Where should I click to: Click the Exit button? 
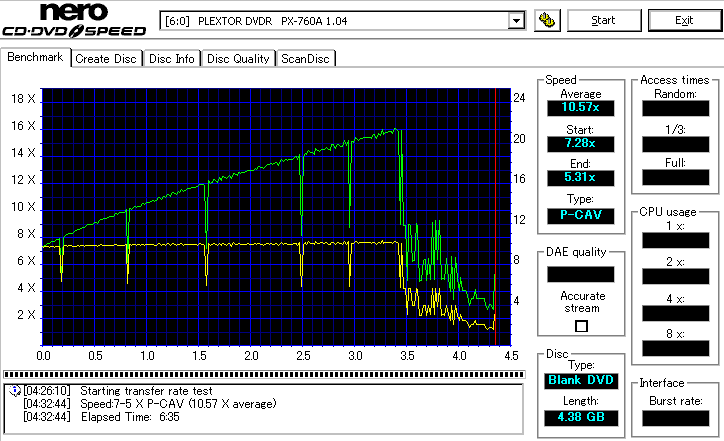click(684, 20)
